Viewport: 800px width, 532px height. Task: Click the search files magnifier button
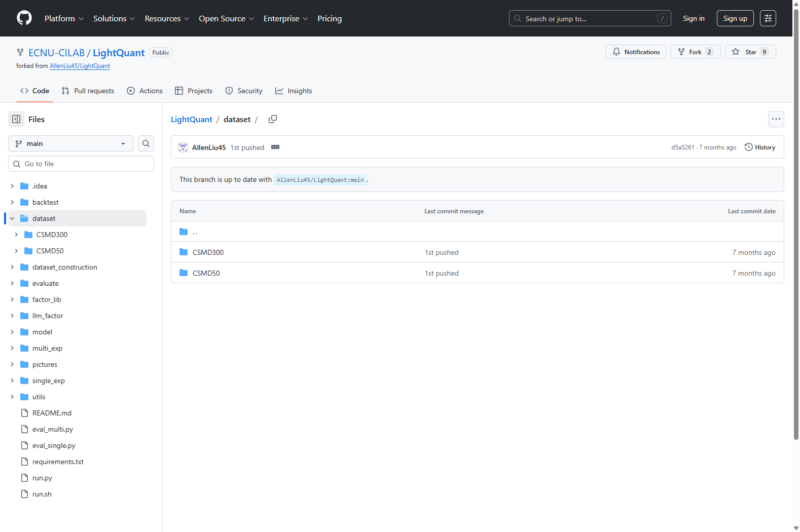pyautogui.click(x=146, y=143)
